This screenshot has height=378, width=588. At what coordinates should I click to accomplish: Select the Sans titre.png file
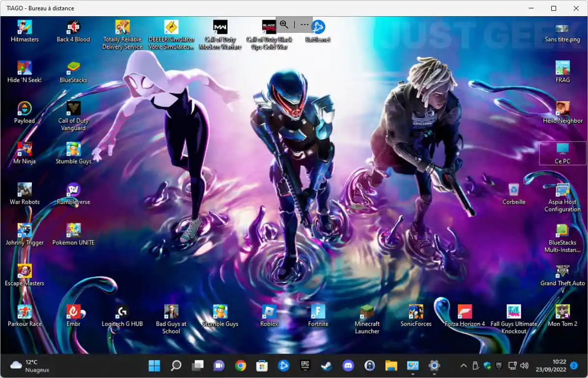pyautogui.click(x=562, y=32)
